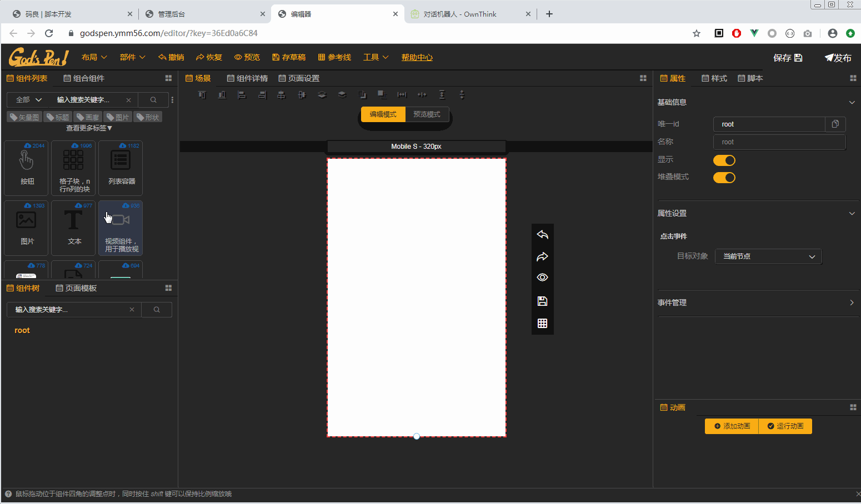Click the three-dot more options icon

173,100
